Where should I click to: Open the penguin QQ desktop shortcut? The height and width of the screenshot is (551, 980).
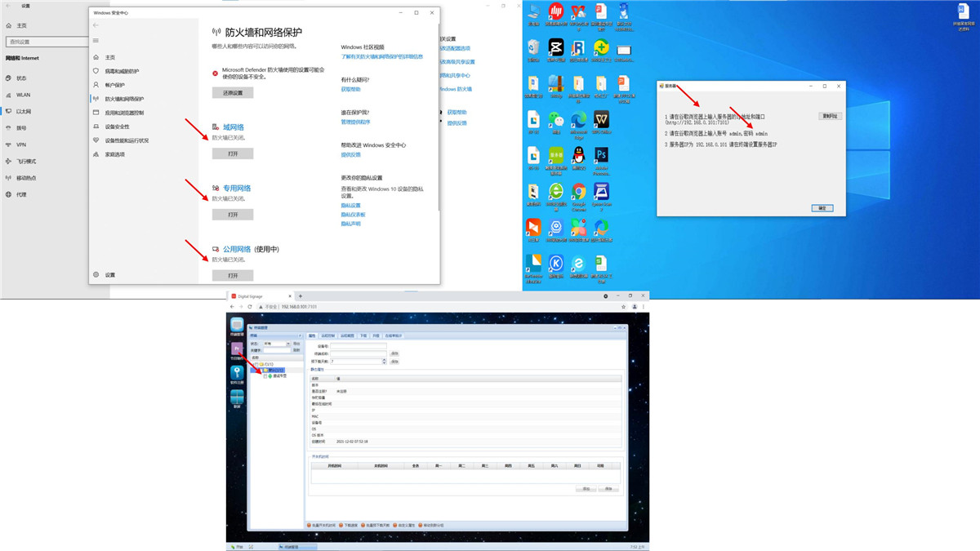(x=579, y=155)
